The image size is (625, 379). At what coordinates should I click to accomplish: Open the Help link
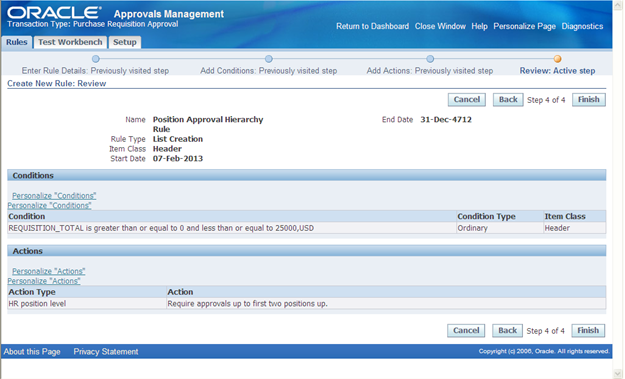479,26
